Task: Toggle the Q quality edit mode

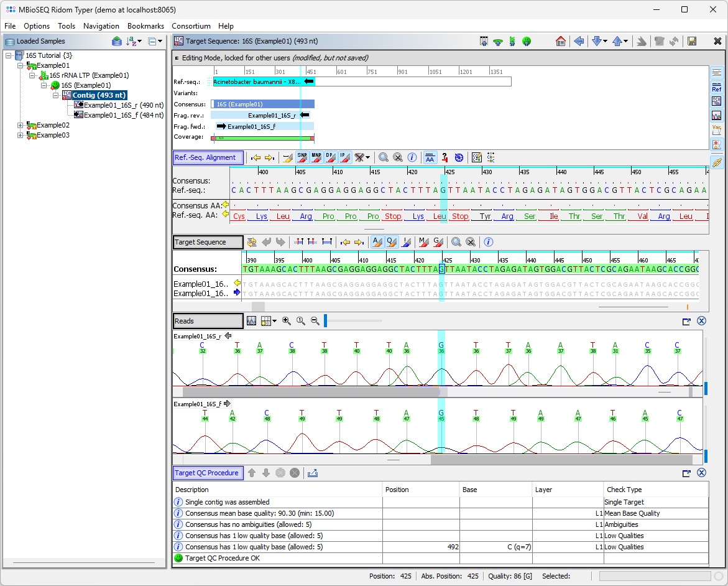Action: tap(392, 242)
